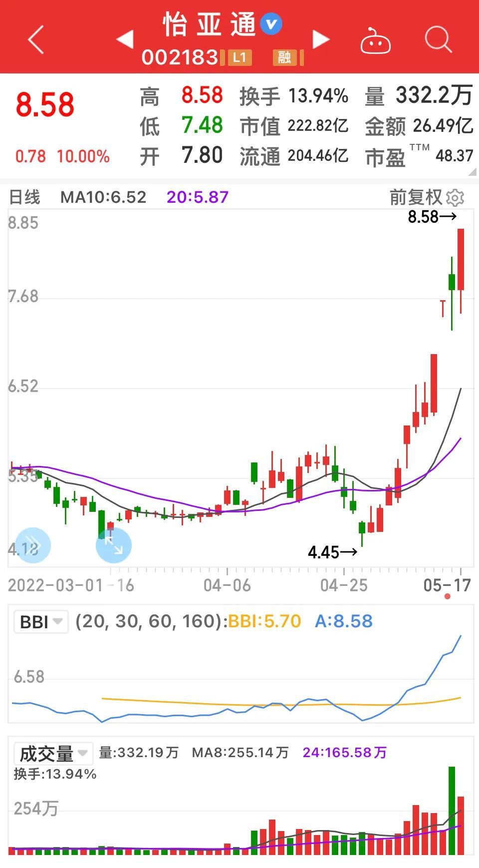479x868 pixels.
Task: Tap the 融 margin trading badge
Action: click(x=285, y=57)
